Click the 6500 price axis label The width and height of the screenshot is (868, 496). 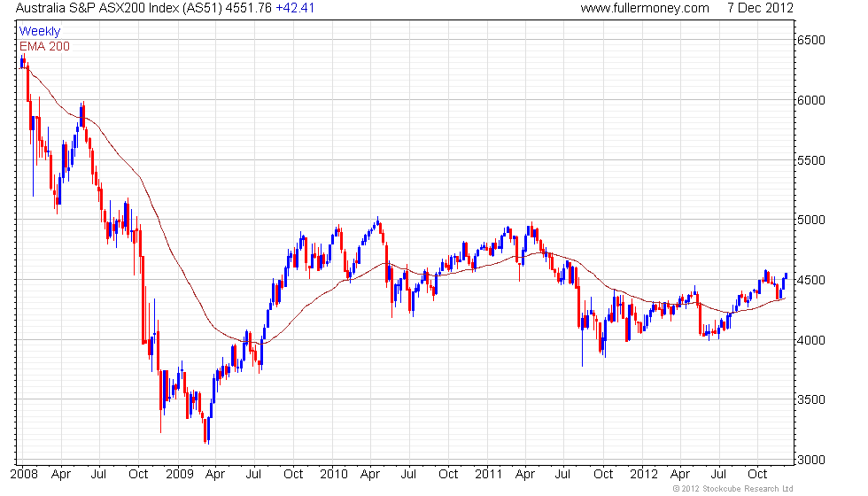pos(811,41)
